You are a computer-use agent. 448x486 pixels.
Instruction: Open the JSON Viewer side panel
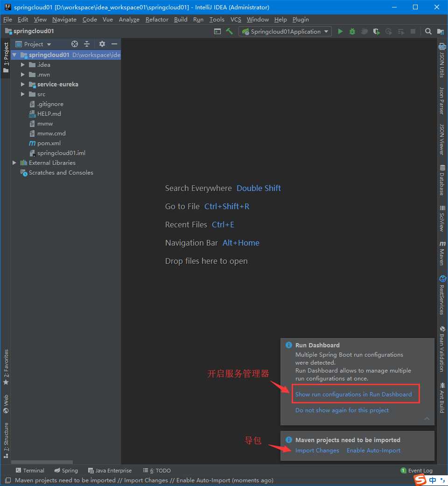point(442,140)
